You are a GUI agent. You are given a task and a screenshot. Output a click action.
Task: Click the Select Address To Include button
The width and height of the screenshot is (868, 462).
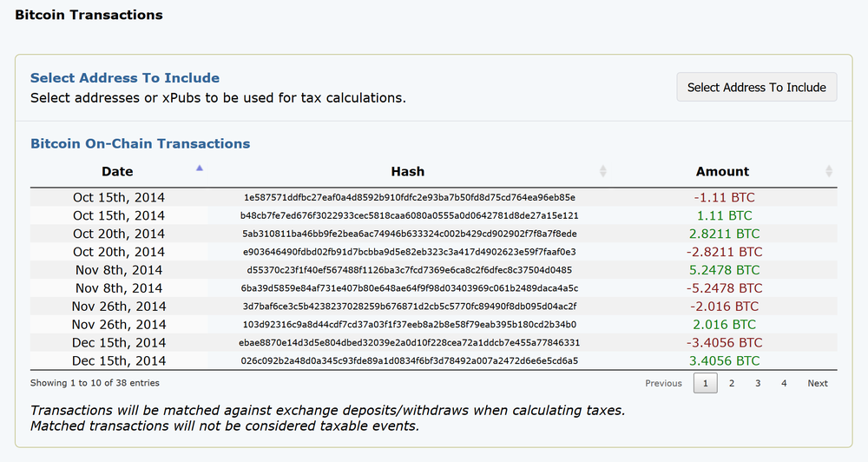pos(757,88)
